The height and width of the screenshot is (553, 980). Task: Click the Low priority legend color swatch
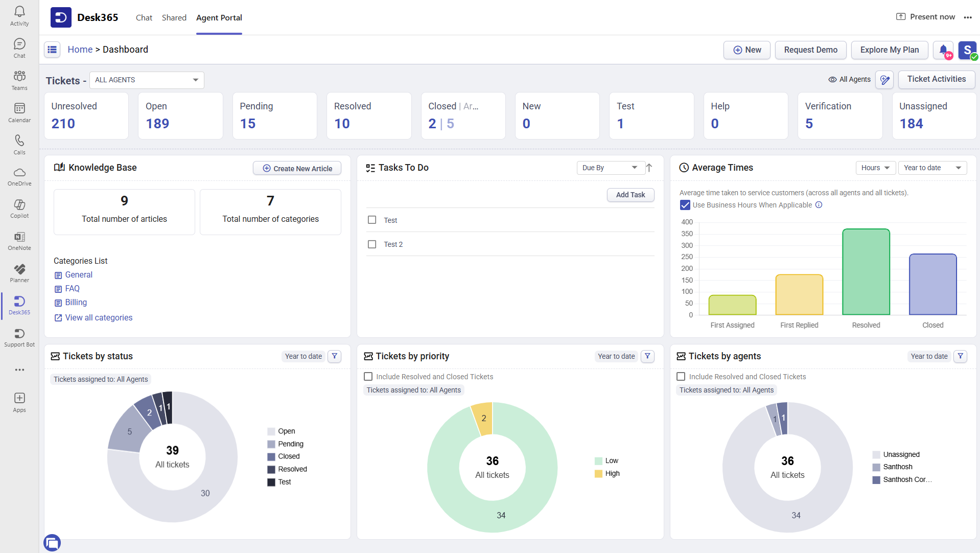tap(598, 460)
